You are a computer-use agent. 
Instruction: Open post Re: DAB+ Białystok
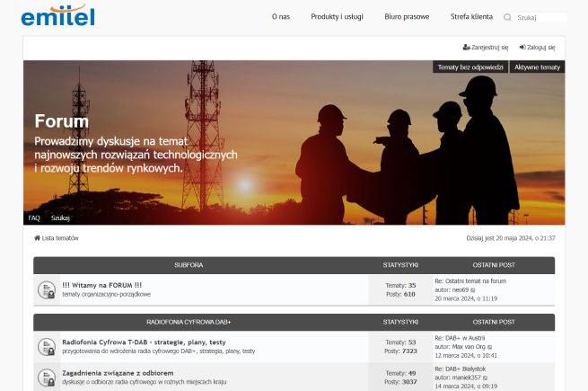461,369
